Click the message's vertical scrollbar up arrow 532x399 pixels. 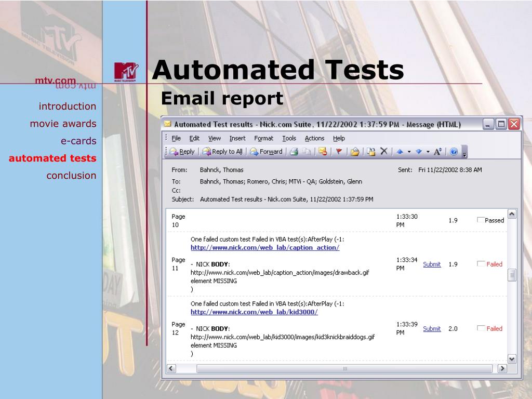point(512,214)
